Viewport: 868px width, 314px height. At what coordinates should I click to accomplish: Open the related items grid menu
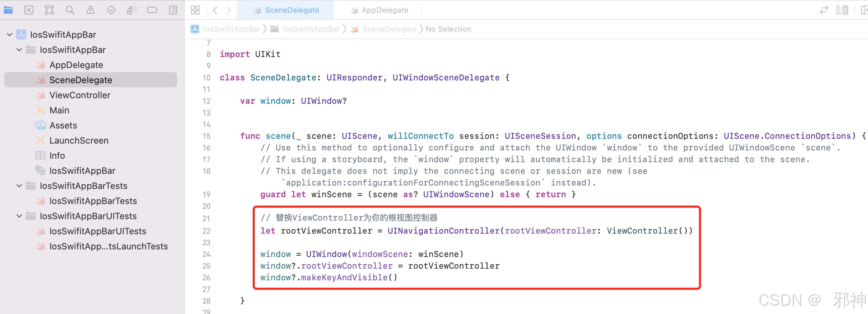click(x=195, y=10)
